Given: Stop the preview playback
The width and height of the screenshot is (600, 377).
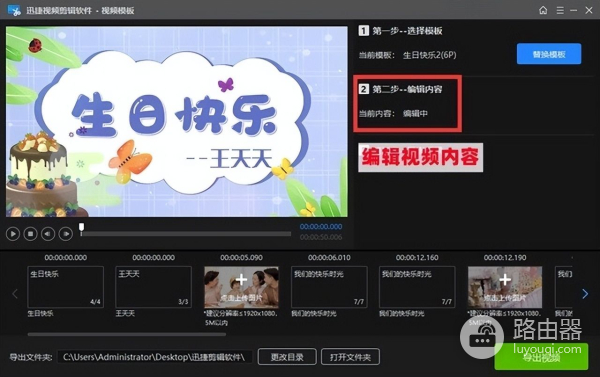Looking at the screenshot, I should pos(30,233).
